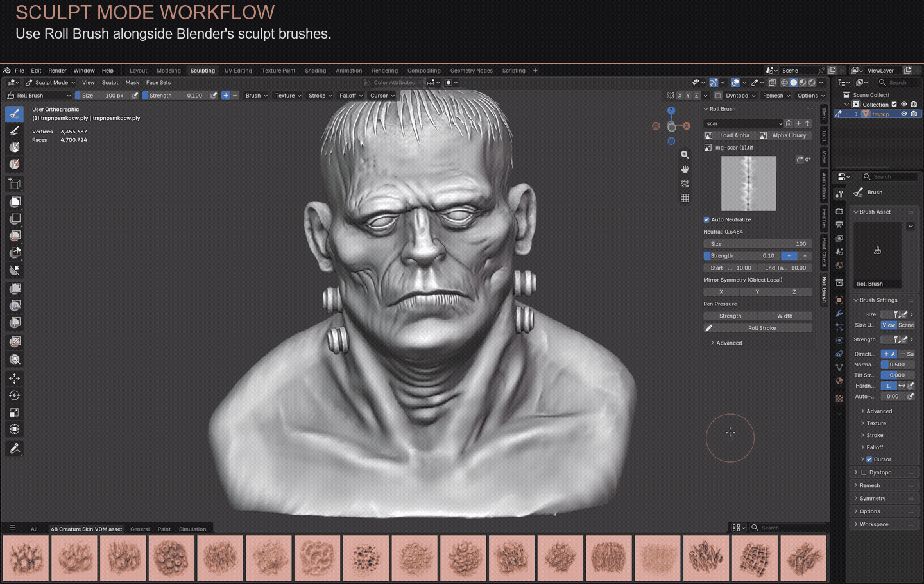This screenshot has height=584, width=924.
Task: Add a new Roll Brush preset
Action: pos(798,123)
